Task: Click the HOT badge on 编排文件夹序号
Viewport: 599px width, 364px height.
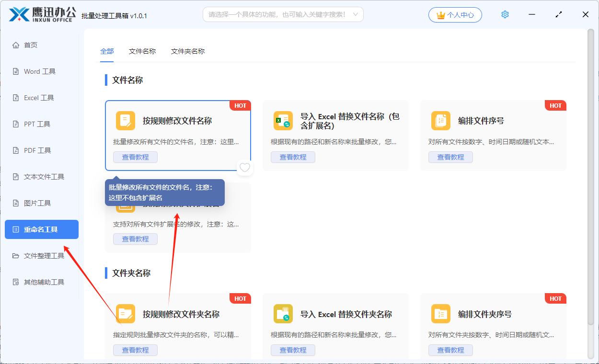Action: [x=555, y=298]
